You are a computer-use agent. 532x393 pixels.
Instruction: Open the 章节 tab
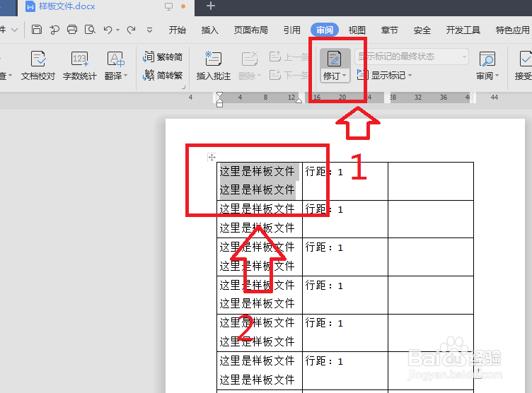pos(389,30)
